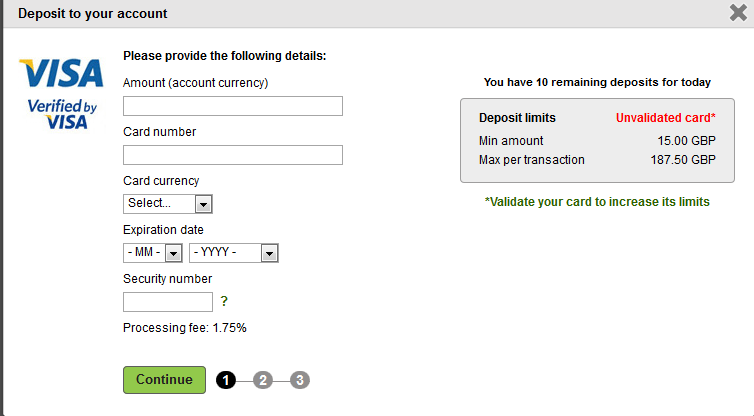Click Validate your card to increase limits link

[597, 202]
